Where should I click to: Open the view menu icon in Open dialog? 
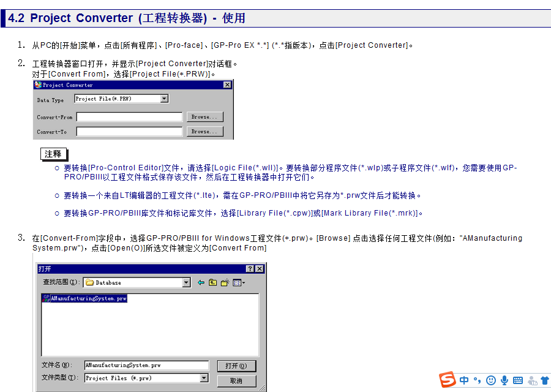click(239, 282)
